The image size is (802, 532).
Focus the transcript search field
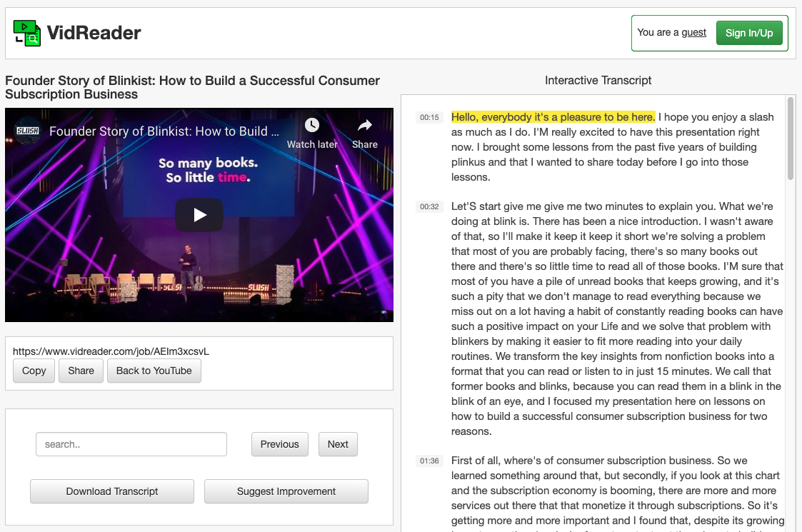[x=131, y=444]
